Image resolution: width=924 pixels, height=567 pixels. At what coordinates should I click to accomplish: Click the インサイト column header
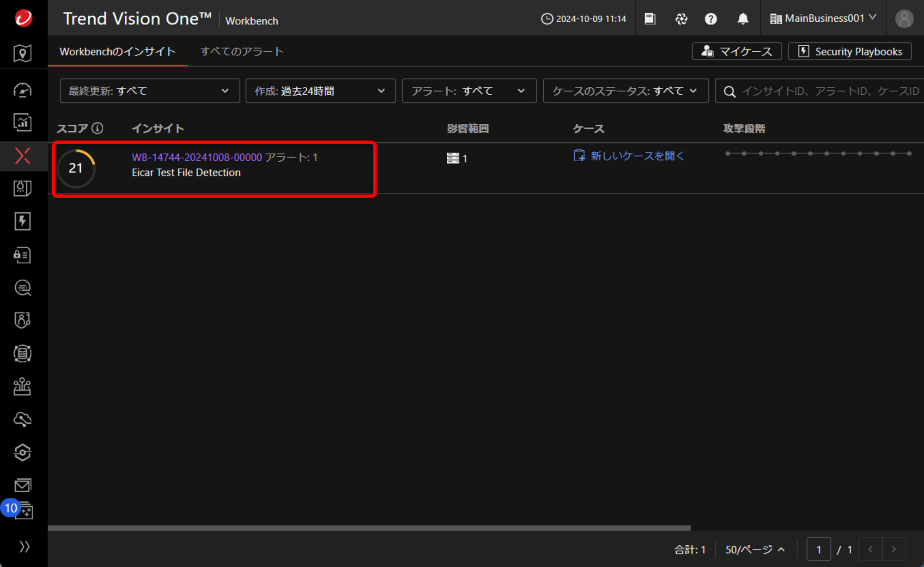click(158, 128)
